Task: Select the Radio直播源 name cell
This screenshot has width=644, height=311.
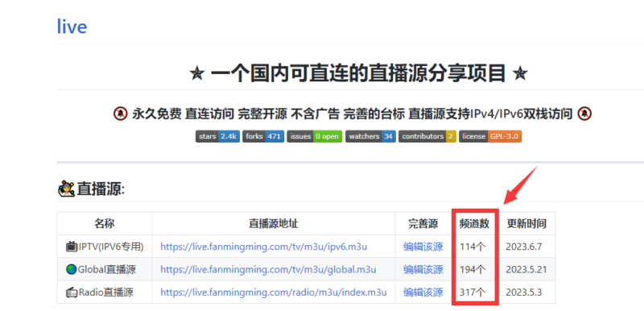Action: [105, 292]
